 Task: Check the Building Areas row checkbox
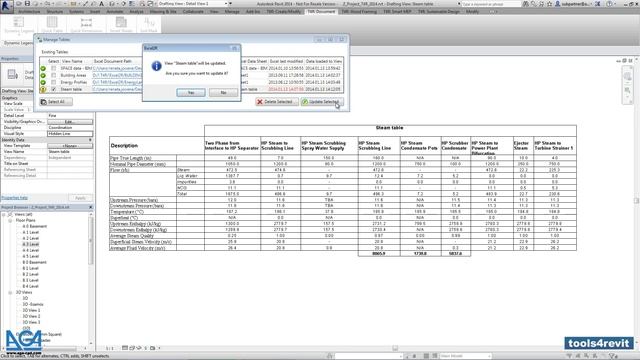click(53, 76)
